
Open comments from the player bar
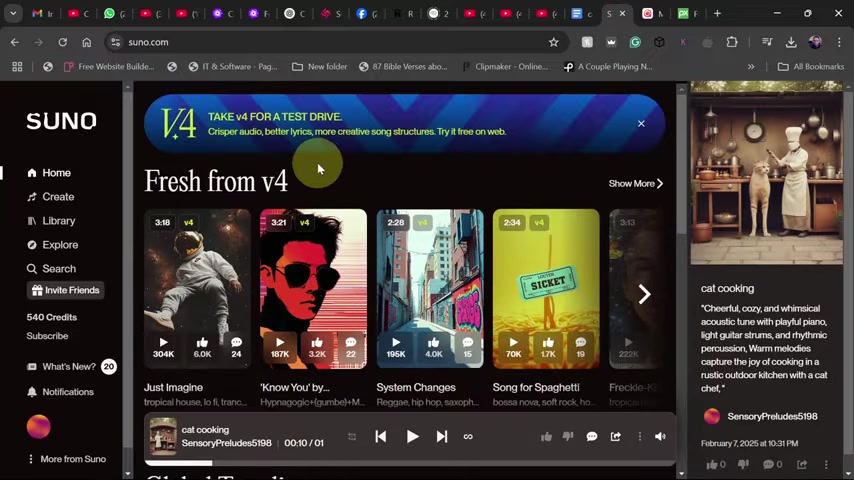(591, 436)
